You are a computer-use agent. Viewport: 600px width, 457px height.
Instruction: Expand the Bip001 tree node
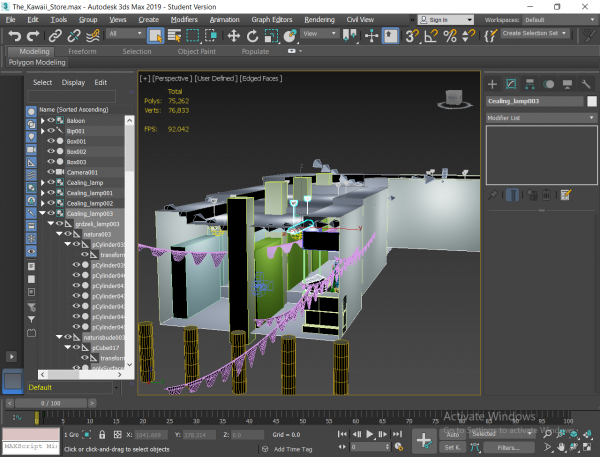point(42,131)
